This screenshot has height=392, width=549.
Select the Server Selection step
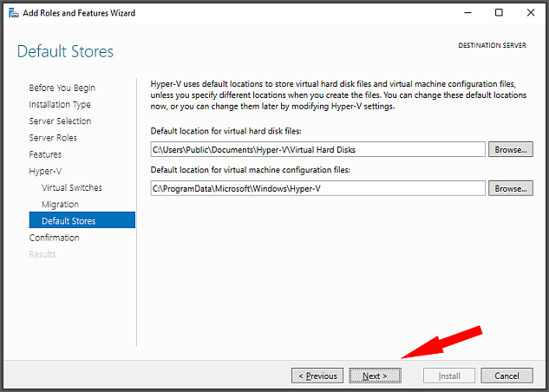tap(60, 121)
